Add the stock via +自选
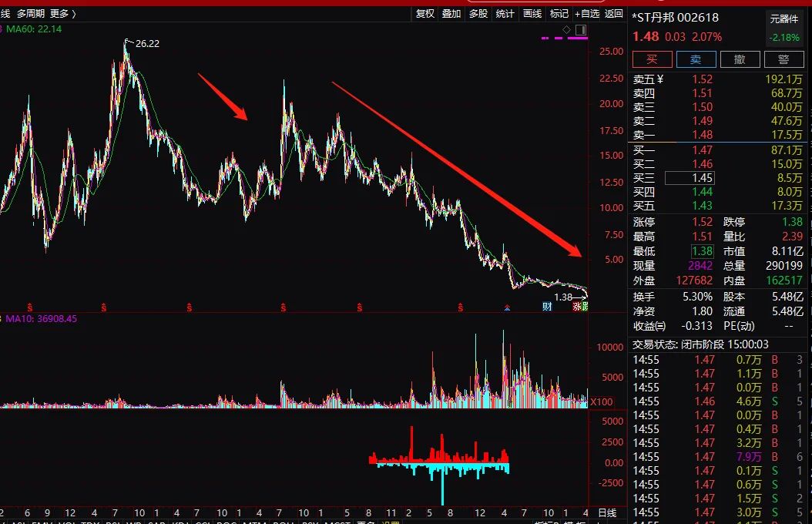 tap(587, 13)
